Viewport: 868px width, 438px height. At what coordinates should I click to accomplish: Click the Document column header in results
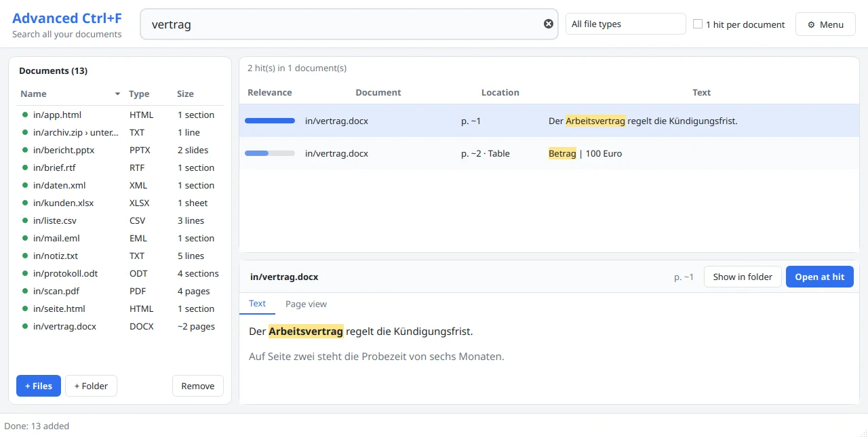tap(378, 92)
